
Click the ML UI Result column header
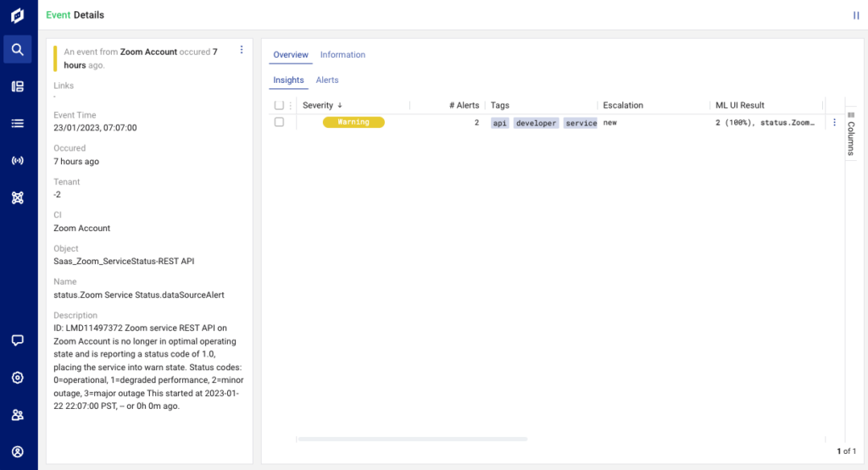[x=739, y=105]
